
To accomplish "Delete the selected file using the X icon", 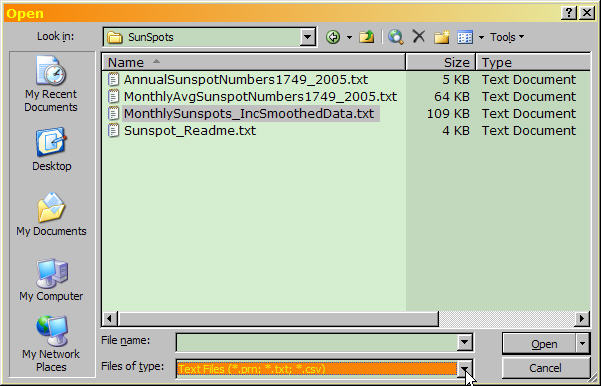I will (419, 37).
